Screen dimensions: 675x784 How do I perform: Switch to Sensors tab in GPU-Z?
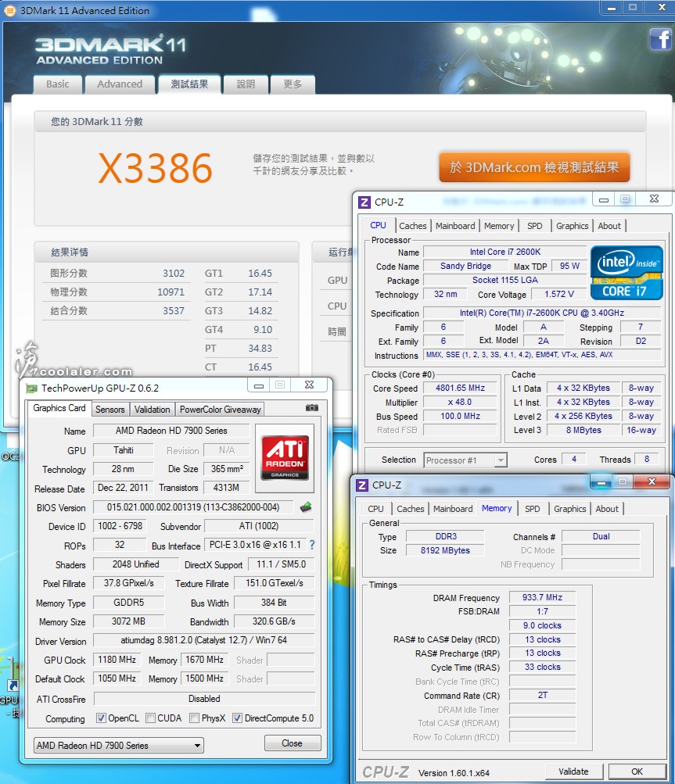pos(110,410)
